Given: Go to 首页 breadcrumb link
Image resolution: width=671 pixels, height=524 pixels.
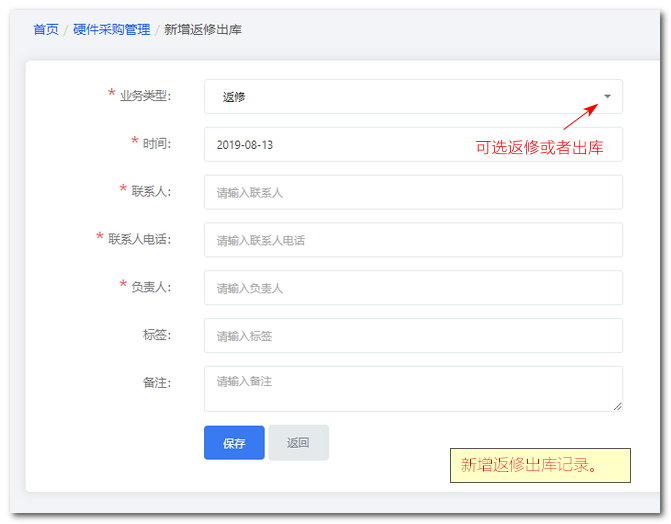Looking at the screenshot, I should point(46,30).
